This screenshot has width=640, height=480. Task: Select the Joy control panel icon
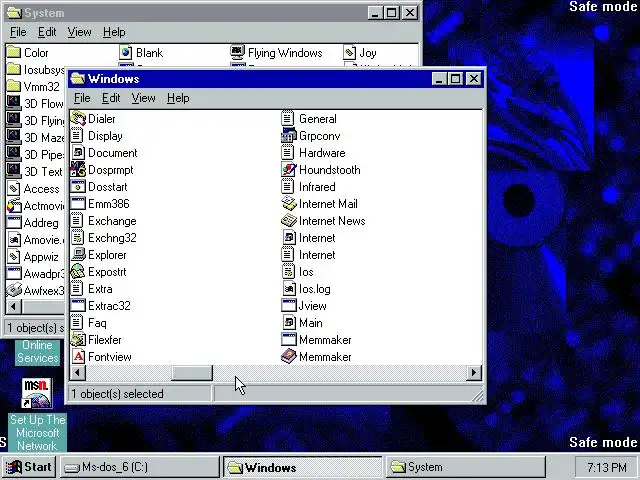click(349, 52)
